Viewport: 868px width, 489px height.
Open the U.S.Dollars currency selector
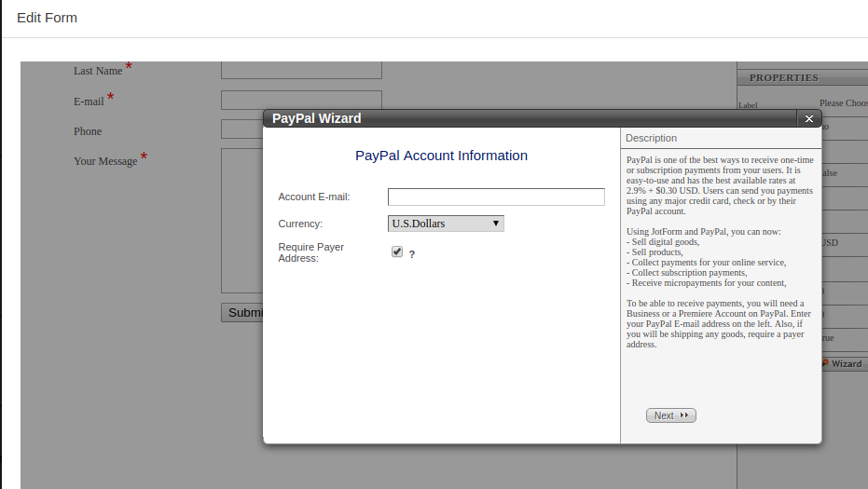pyautogui.click(x=445, y=224)
